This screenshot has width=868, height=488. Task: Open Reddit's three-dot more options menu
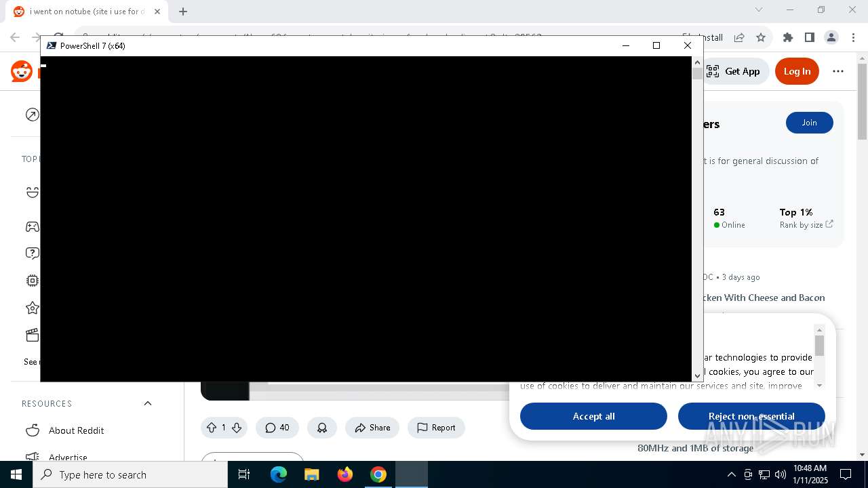pos(838,71)
